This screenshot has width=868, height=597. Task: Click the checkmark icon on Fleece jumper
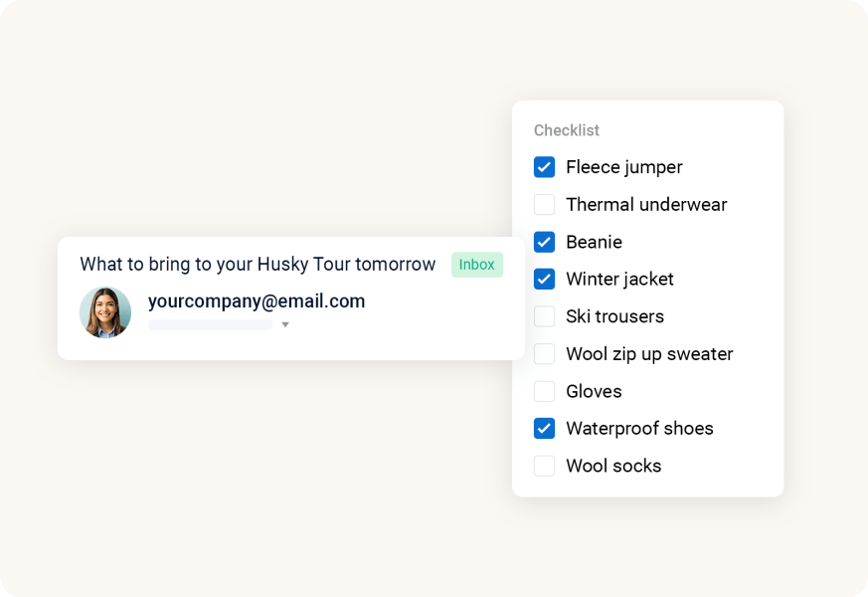(544, 167)
